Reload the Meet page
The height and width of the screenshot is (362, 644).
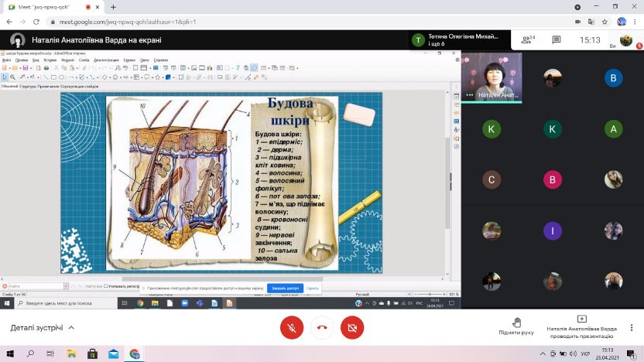35,22
